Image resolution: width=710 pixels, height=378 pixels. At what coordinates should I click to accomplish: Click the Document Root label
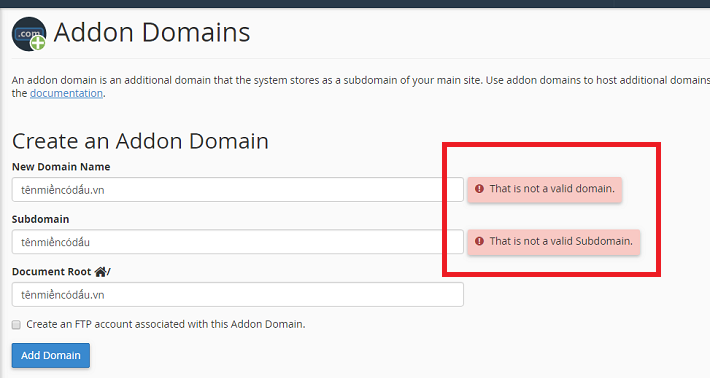pyautogui.click(x=52, y=272)
